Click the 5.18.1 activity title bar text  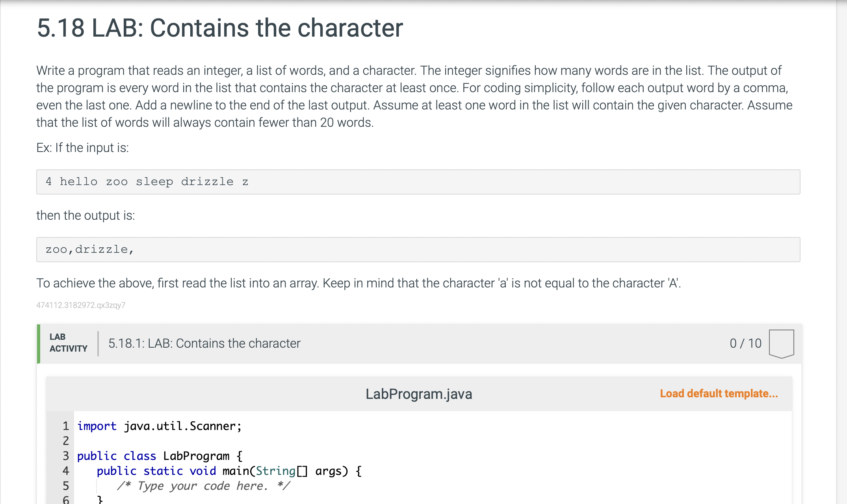[204, 343]
